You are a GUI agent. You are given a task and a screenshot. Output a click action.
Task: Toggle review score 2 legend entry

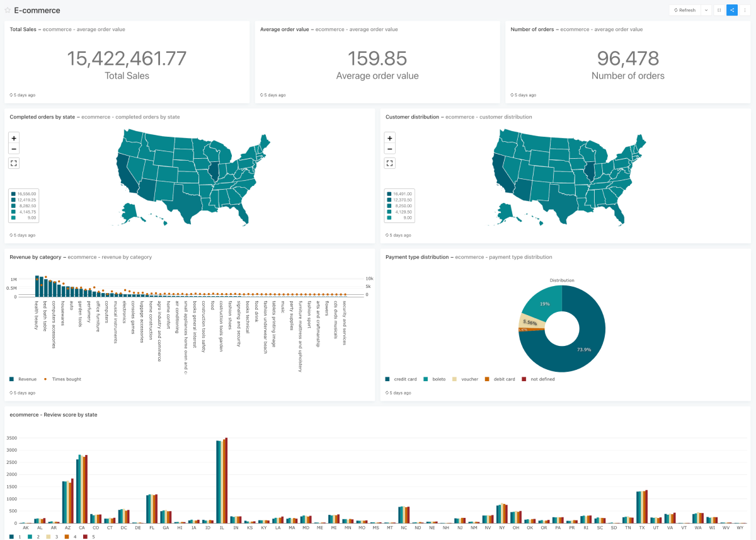pos(33,536)
